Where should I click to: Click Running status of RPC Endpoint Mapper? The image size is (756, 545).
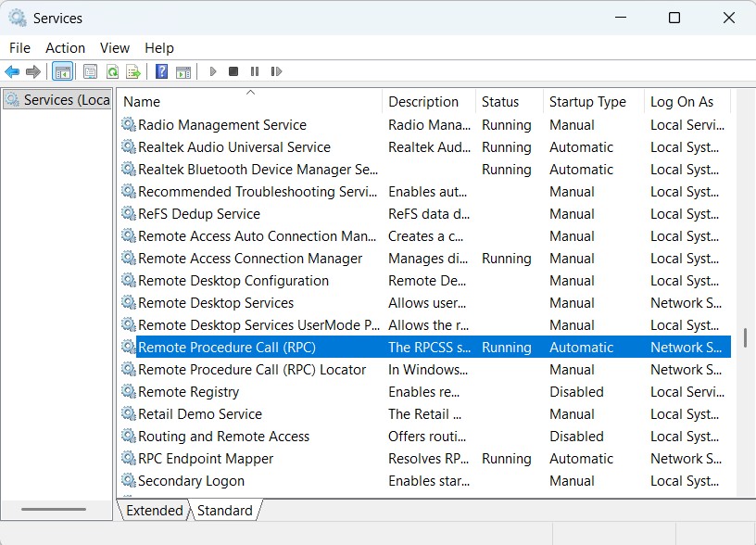point(506,458)
